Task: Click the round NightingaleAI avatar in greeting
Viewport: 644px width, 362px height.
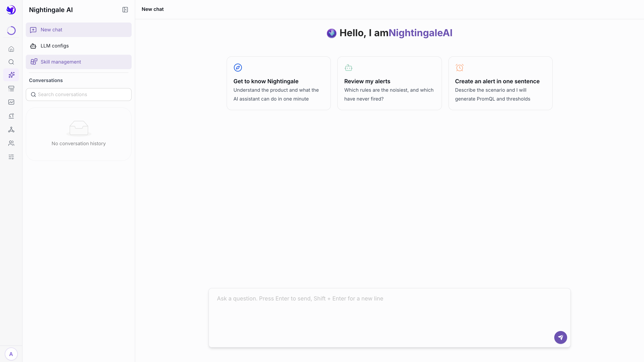Action: pyautogui.click(x=331, y=33)
